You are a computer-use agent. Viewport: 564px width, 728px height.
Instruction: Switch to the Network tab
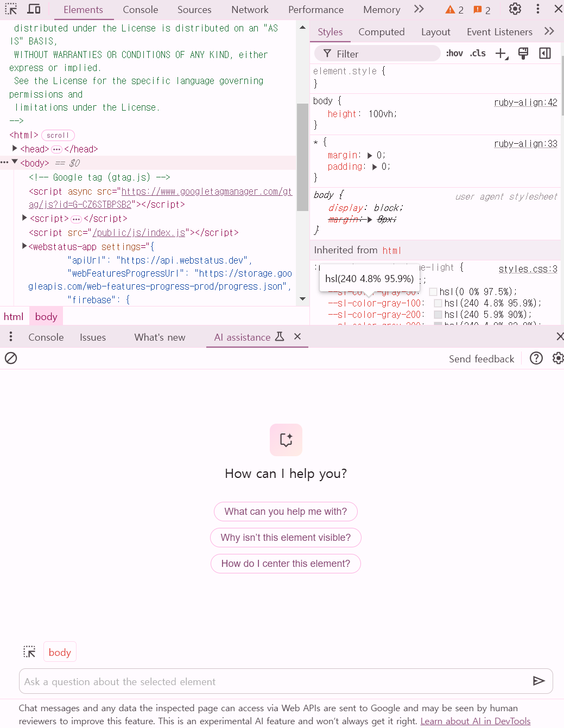pyautogui.click(x=250, y=10)
